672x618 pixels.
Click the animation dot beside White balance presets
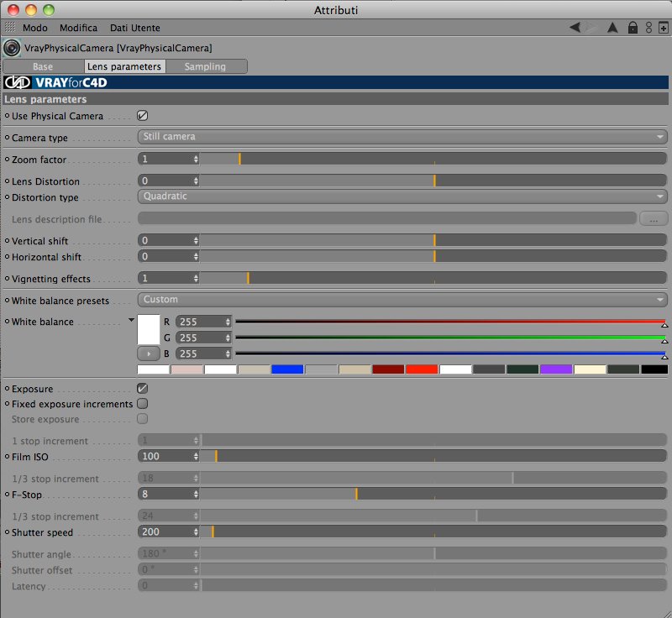[x=7, y=301]
